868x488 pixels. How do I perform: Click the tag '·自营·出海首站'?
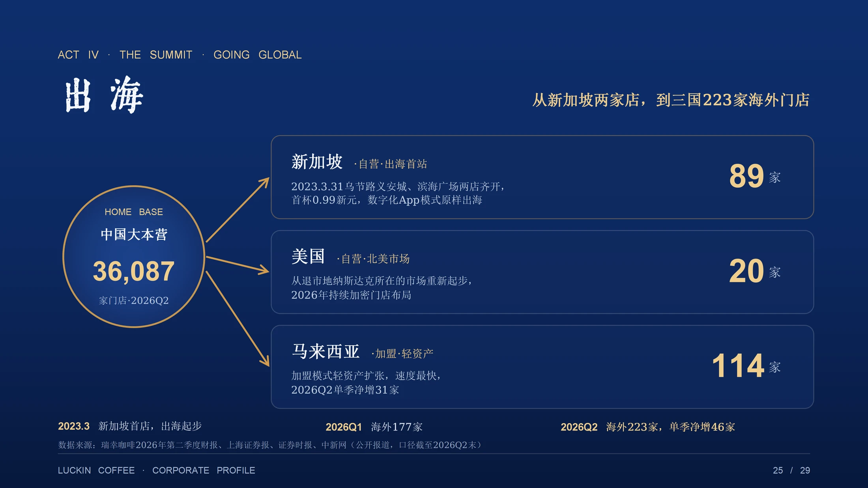[x=391, y=164]
